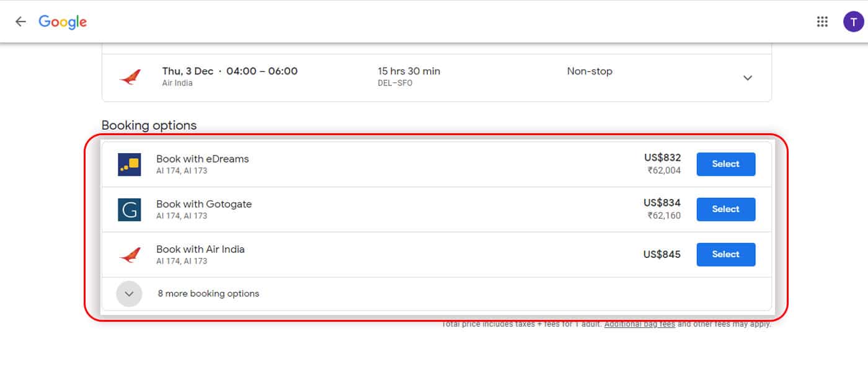Screen dimensions: 868x372
Task: Open the Google apps grid
Action: 822,22
